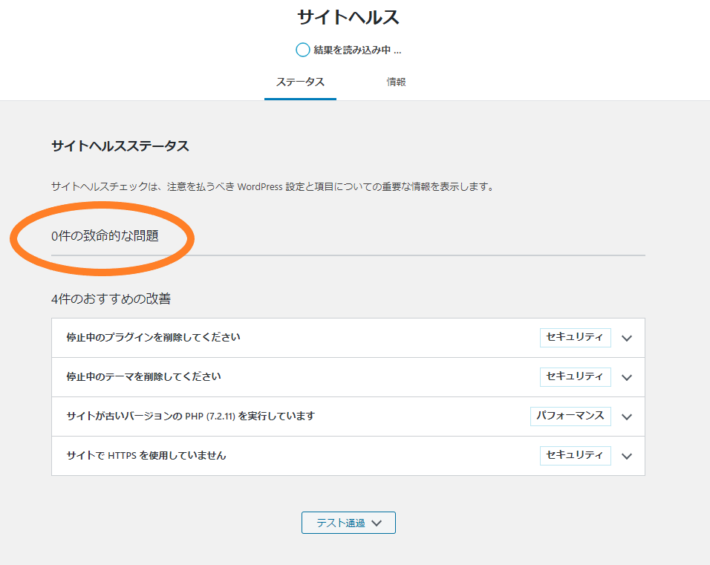Open the 情報 tab
The width and height of the screenshot is (710, 565).
pyautogui.click(x=396, y=82)
